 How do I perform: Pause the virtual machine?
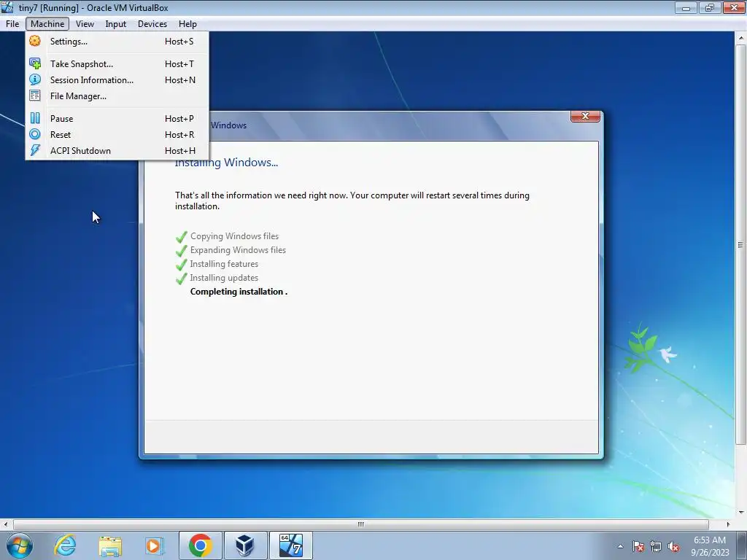117,119
